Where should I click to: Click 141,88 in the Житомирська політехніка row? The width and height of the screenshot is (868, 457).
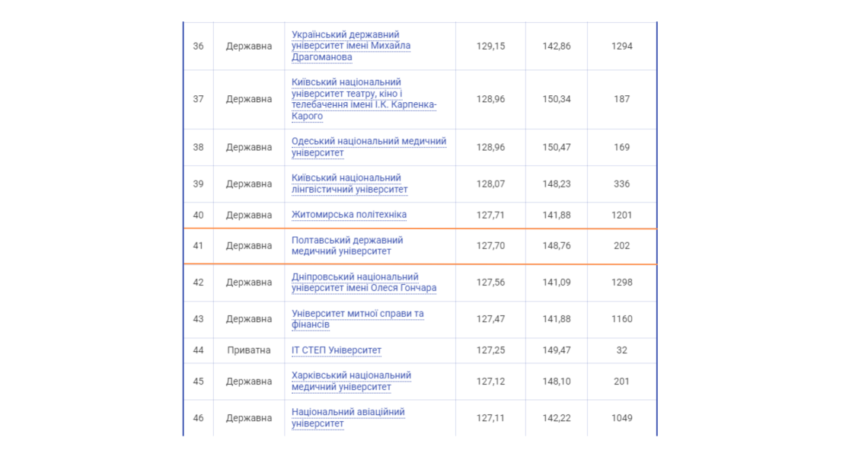[x=557, y=215]
